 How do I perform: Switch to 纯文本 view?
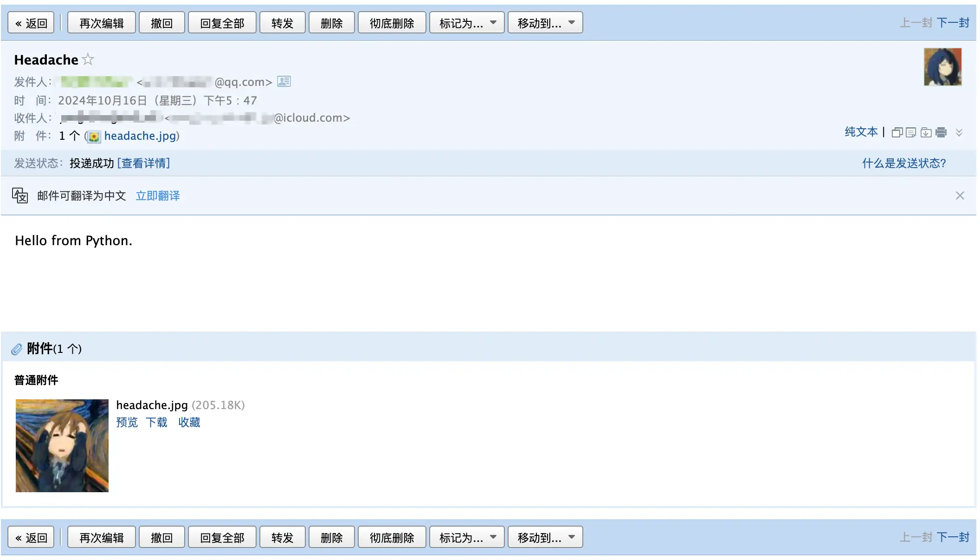pyautogui.click(x=861, y=132)
